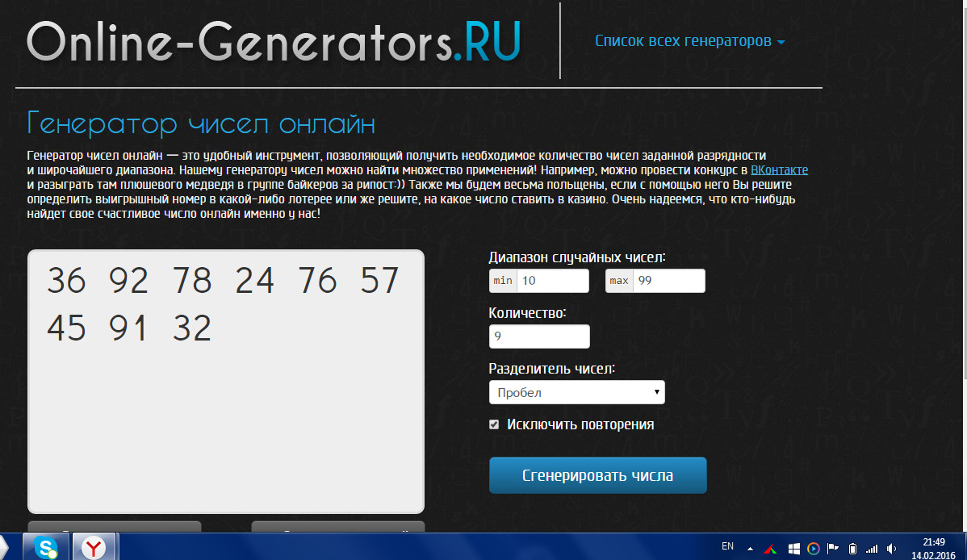Open the Action Center flag icon

pyautogui.click(x=833, y=549)
